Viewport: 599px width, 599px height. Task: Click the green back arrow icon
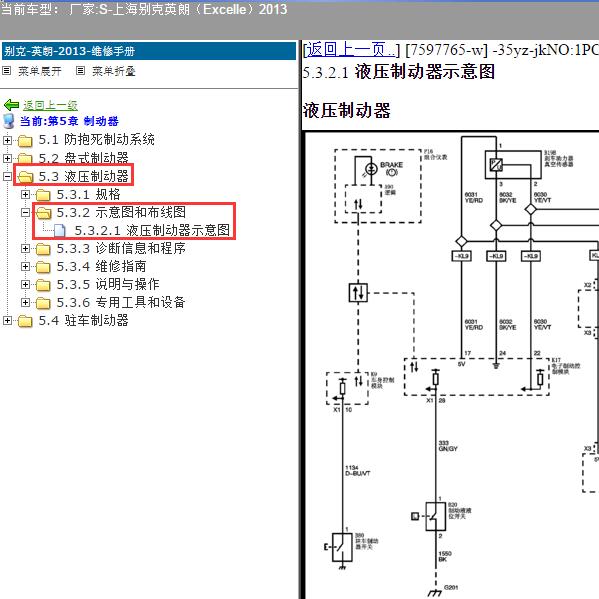(x=11, y=105)
